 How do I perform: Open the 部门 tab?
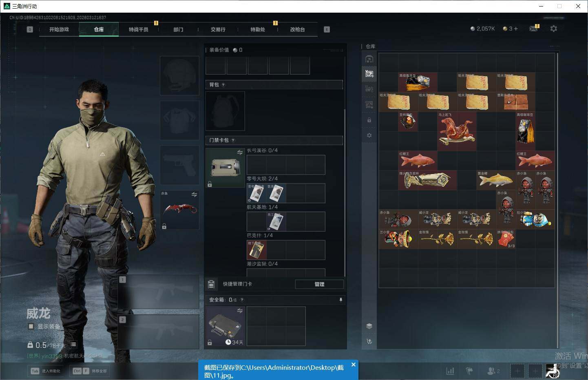pyautogui.click(x=178, y=29)
